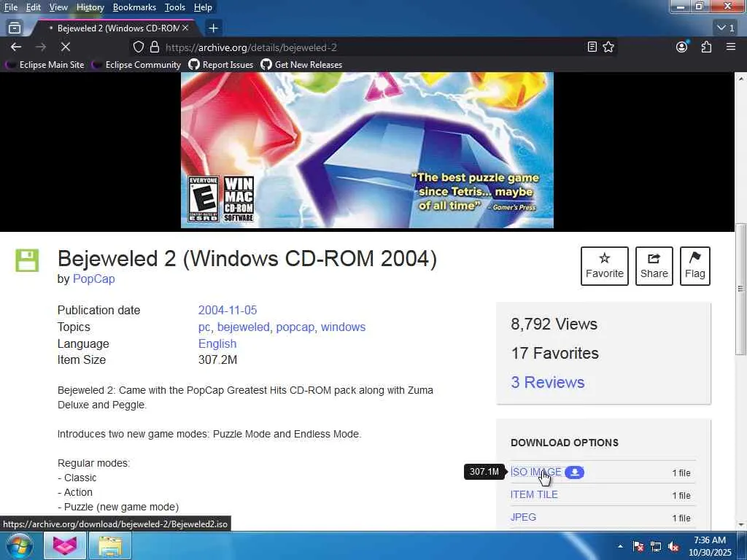Click the scrollbar up arrow
This screenshot has height=560, width=747.
pyautogui.click(x=740, y=77)
